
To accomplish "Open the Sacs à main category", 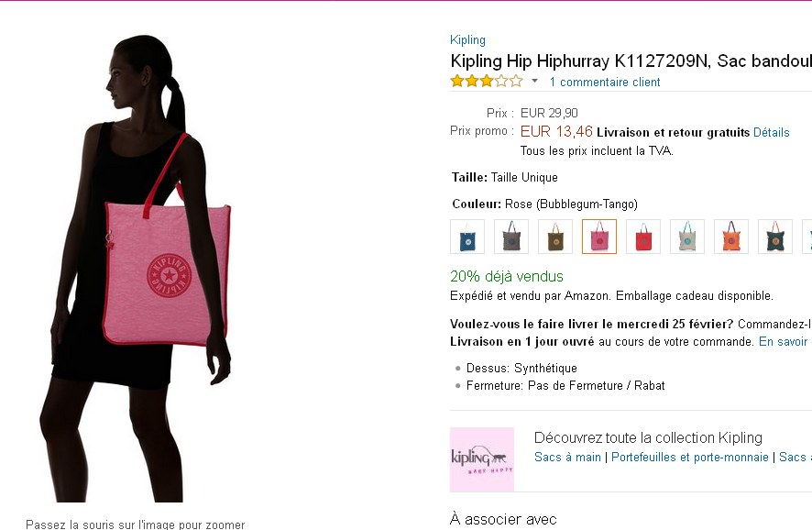I will (567, 457).
